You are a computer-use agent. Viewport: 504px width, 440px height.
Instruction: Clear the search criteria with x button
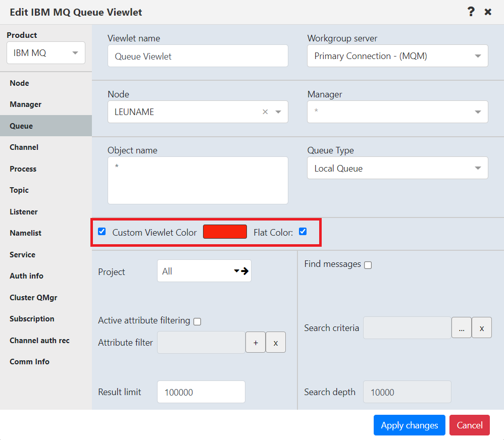[x=481, y=327]
